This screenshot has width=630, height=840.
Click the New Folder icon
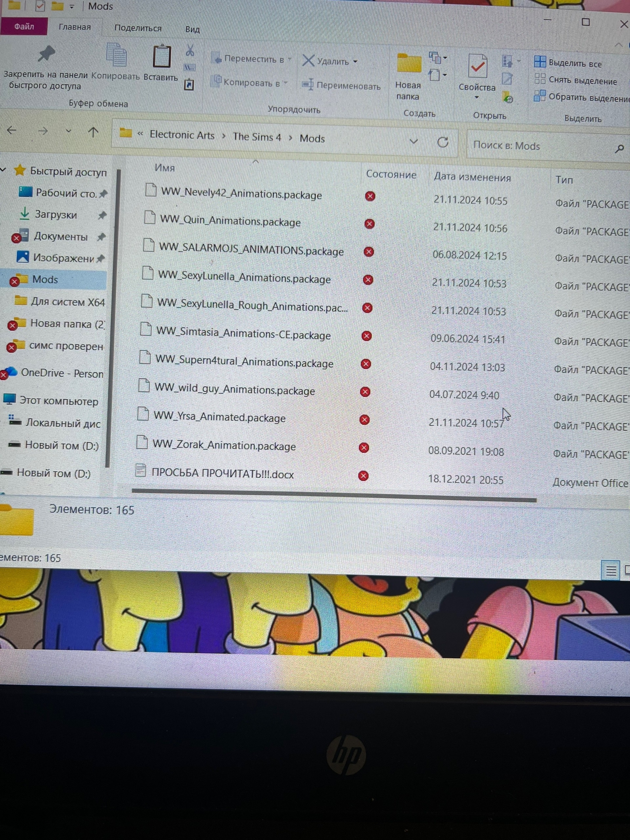tap(409, 64)
